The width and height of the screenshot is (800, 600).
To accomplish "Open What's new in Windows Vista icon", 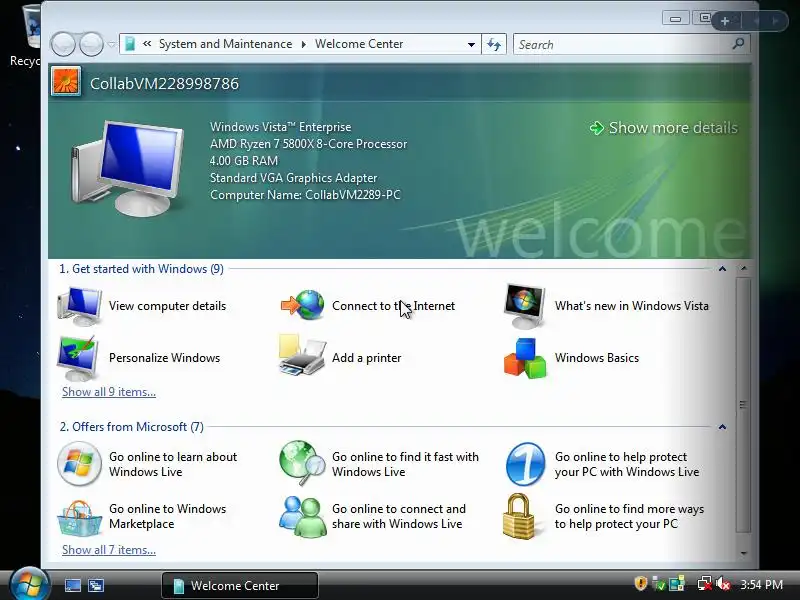I will tap(524, 306).
